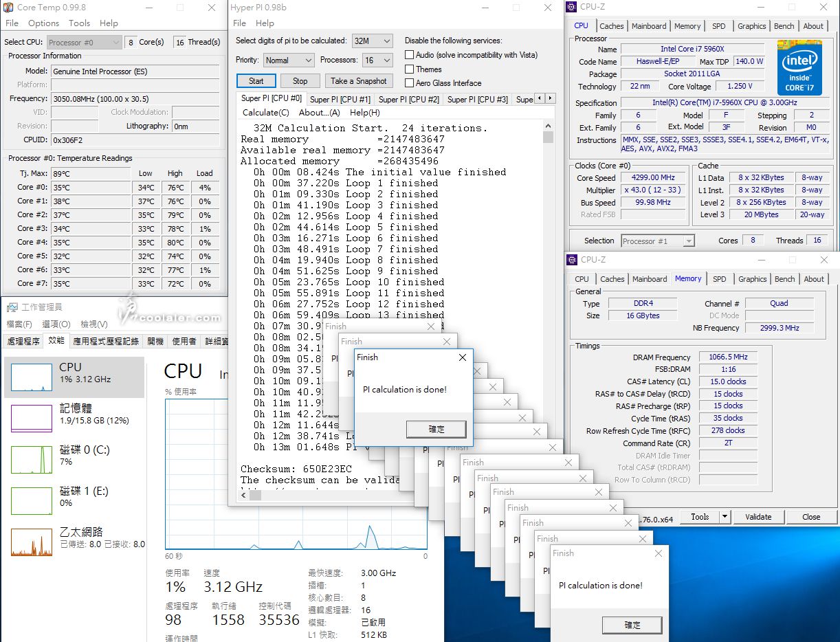Open the About...(A) menu in Super PI
840x642 pixels.
[320, 113]
